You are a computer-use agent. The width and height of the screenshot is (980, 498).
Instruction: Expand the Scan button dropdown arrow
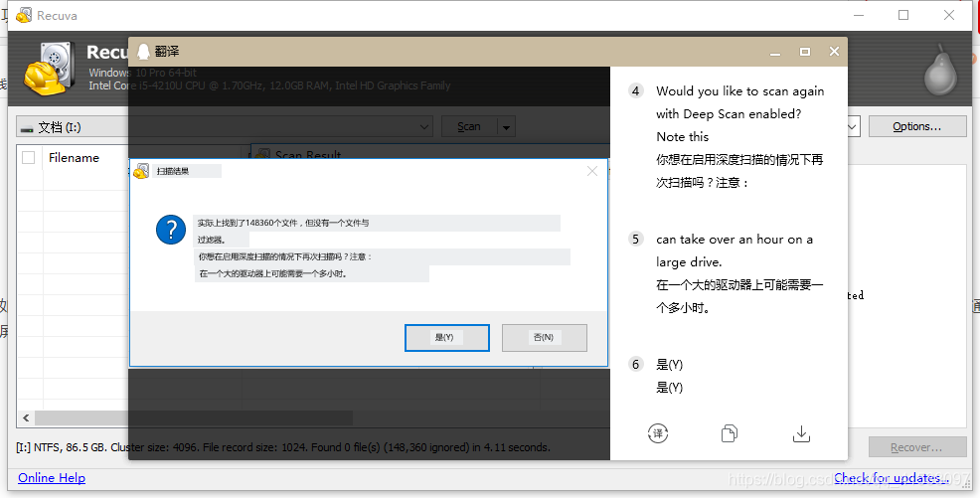pyautogui.click(x=506, y=127)
